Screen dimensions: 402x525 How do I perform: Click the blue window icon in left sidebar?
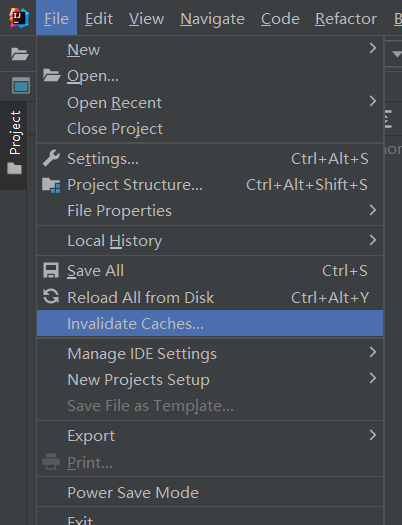click(21, 85)
